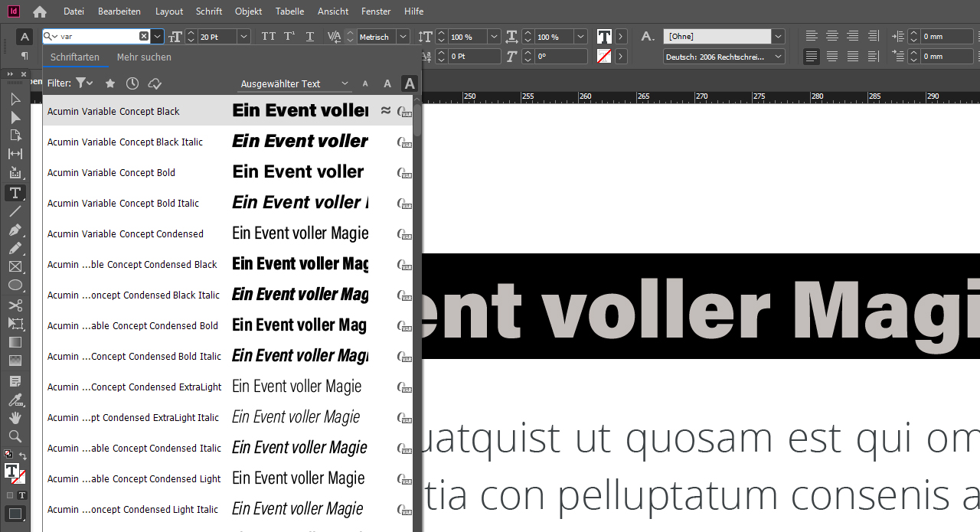Image resolution: width=980 pixels, height=532 pixels.
Task: Open the vertical scale dropdown
Action: click(494, 37)
